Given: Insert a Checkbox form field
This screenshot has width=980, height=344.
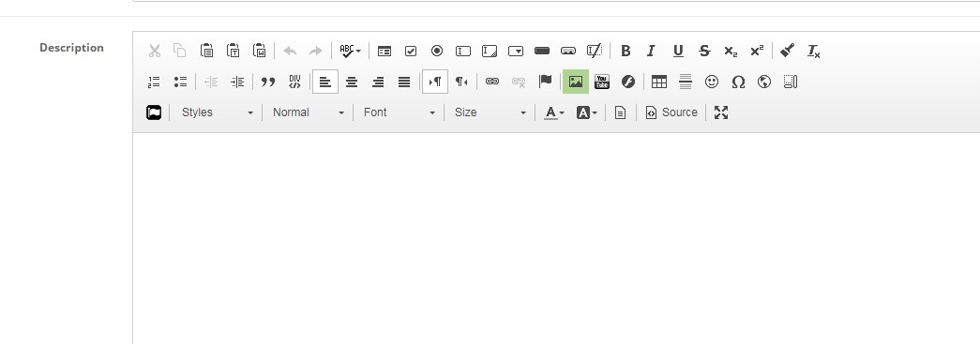Looking at the screenshot, I should (411, 52).
